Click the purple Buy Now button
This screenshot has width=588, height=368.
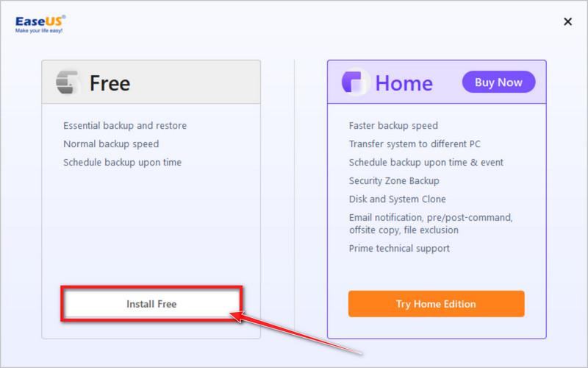click(498, 82)
